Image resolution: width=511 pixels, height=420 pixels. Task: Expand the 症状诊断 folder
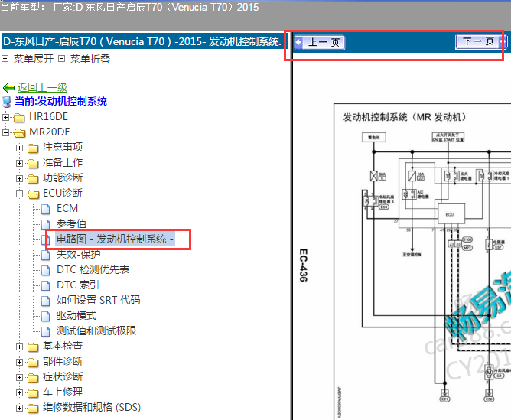point(20,378)
